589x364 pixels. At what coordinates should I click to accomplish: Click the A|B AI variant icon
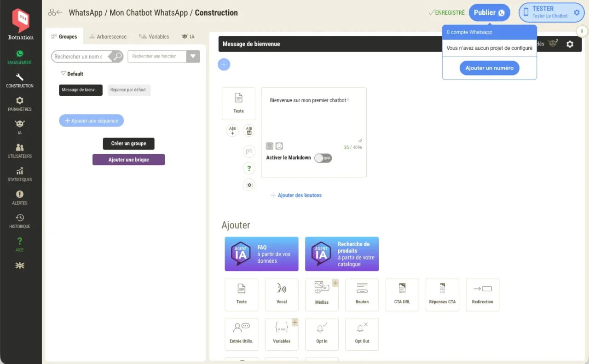(x=249, y=131)
